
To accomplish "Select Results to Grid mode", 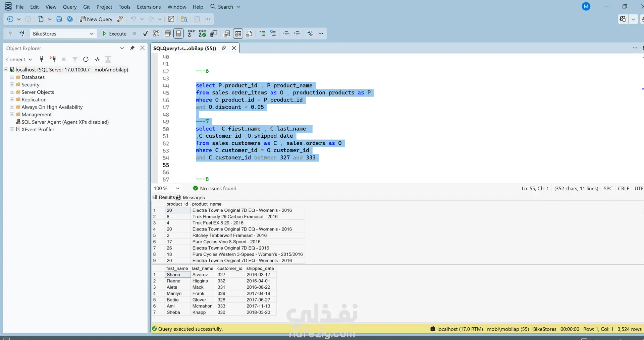I will click(x=238, y=33).
